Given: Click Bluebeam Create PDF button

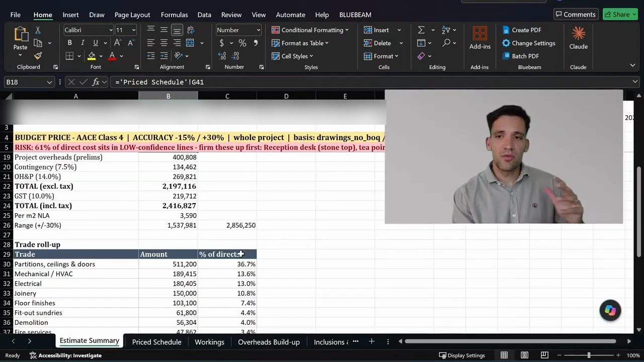Looking at the screenshot, I should click(521, 30).
